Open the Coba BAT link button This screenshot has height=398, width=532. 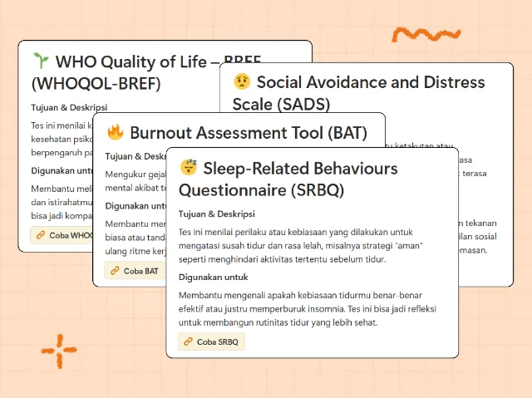(x=135, y=271)
